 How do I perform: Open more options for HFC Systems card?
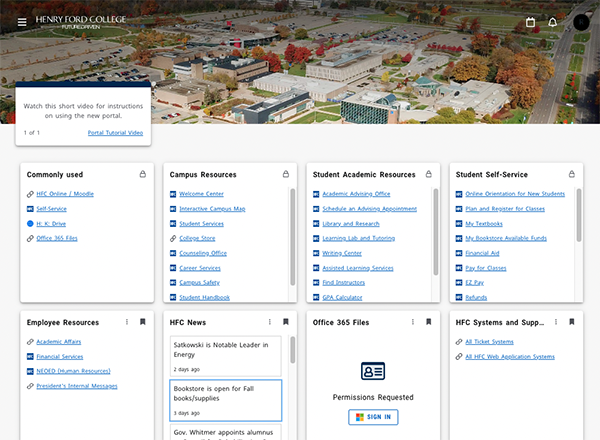[556, 322]
